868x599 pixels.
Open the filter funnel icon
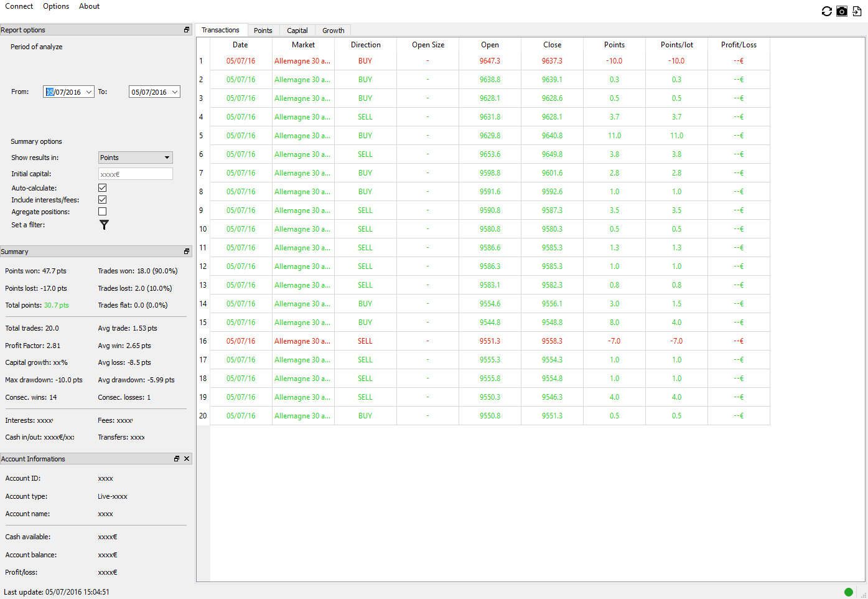(104, 225)
